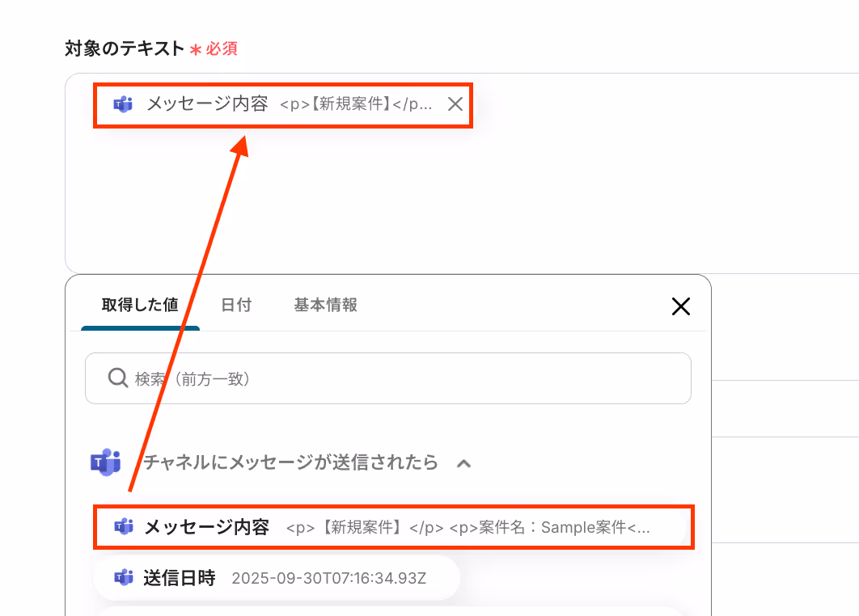Image resolution: width=859 pixels, height=616 pixels.
Task: Click Teams icon in 送信日時 list row
Action: [124, 577]
